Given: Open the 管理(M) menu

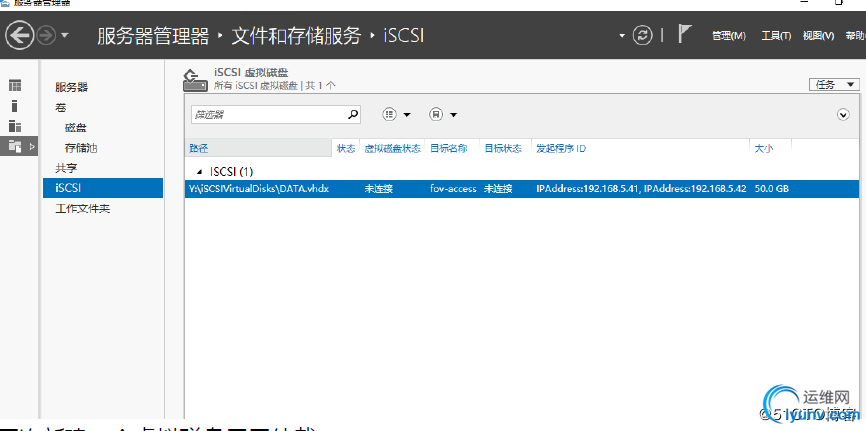Looking at the screenshot, I should [729, 36].
